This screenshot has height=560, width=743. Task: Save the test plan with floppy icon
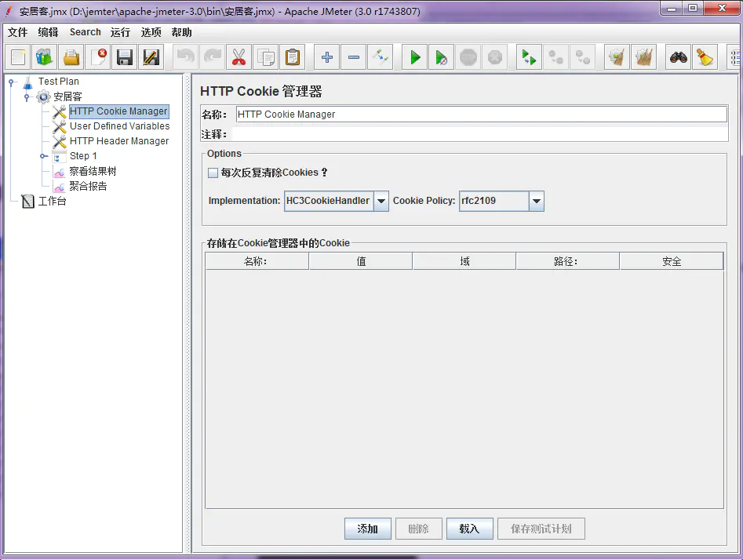pyautogui.click(x=125, y=57)
